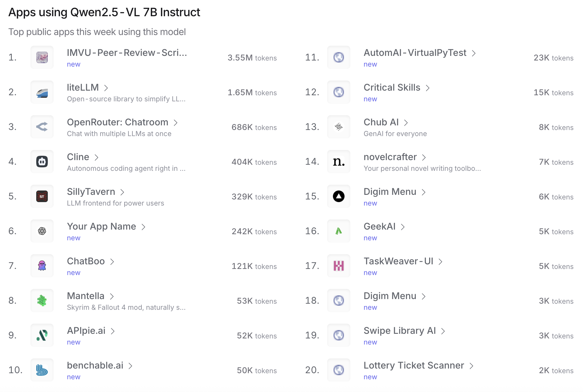Click the novelcrafter 'n.' icon
This screenshot has width=583, height=392.
[339, 162]
